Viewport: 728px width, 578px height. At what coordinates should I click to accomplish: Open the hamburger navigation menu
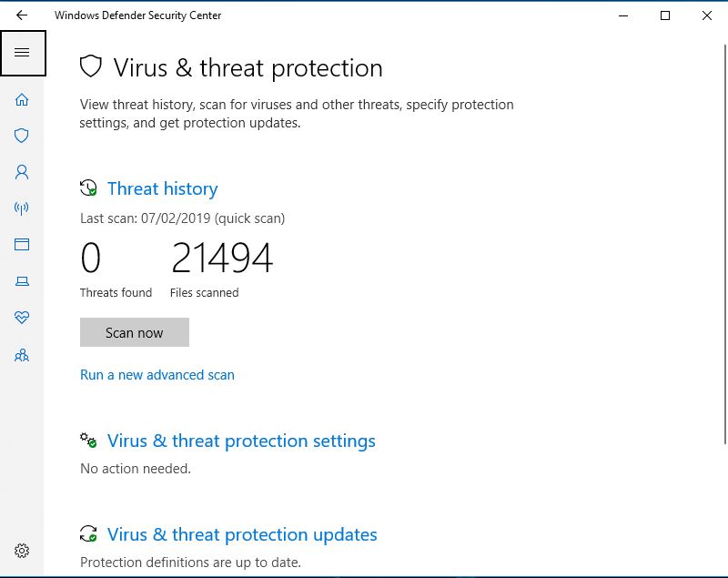pyautogui.click(x=22, y=53)
